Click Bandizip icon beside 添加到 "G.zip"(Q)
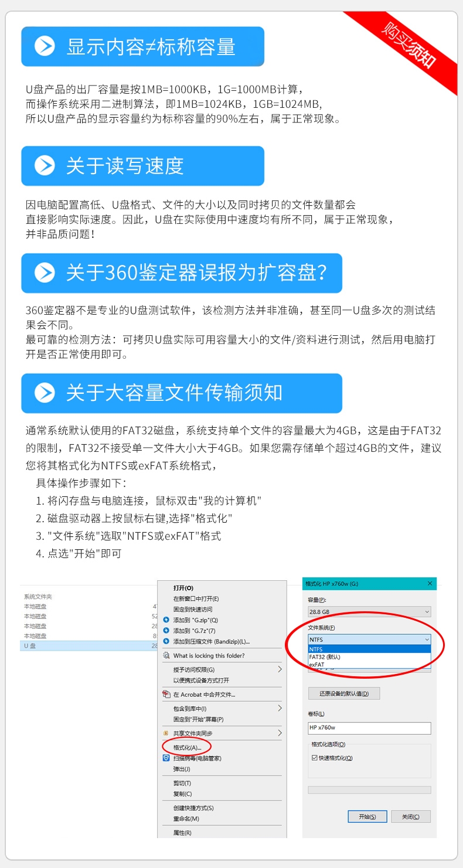This screenshot has height=868, width=463. click(x=166, y=620)
